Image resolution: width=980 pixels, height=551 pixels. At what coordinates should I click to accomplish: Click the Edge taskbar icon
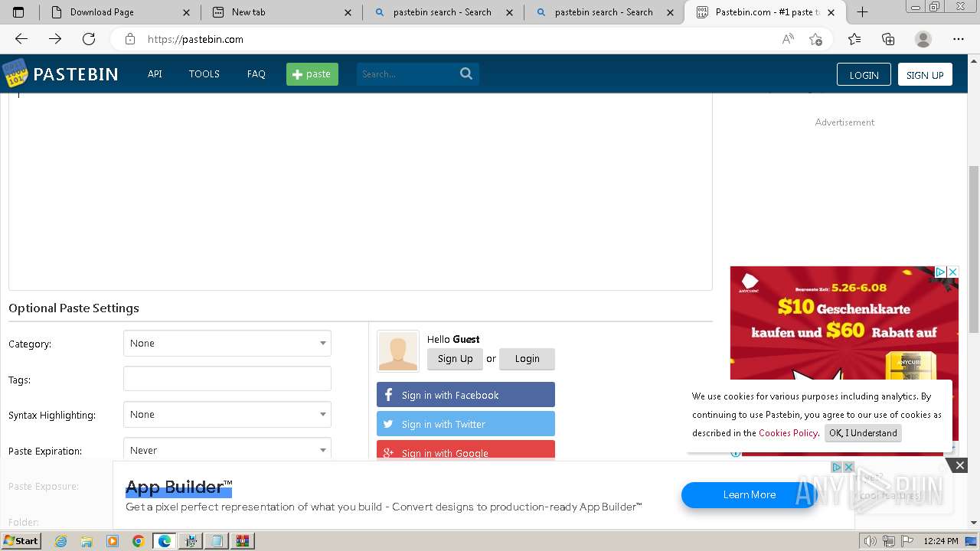point(164,541)
